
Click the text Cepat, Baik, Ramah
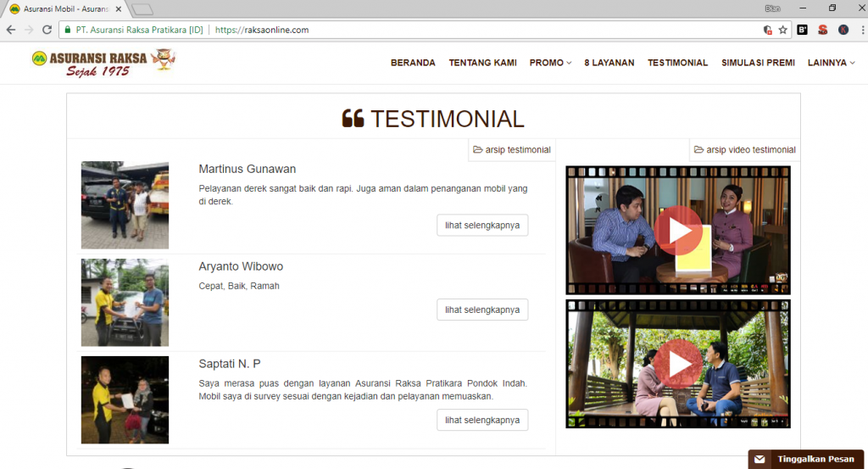[239, 286]
